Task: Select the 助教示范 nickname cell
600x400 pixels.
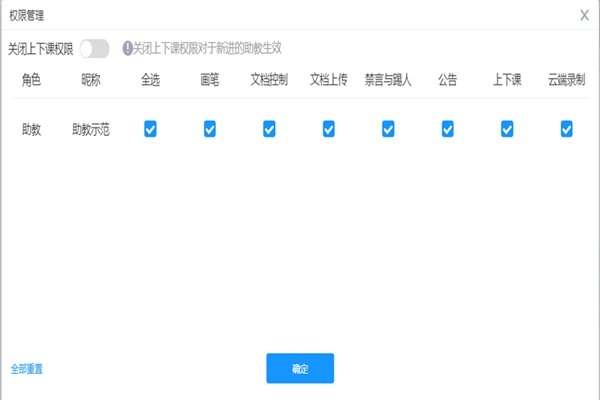Action: [91, 129]
